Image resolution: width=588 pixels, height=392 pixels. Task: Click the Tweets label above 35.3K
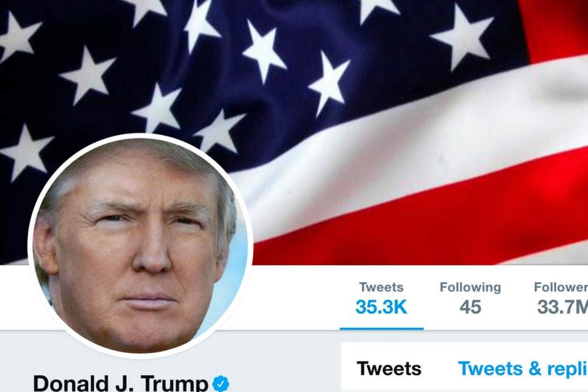click(381, 287)
